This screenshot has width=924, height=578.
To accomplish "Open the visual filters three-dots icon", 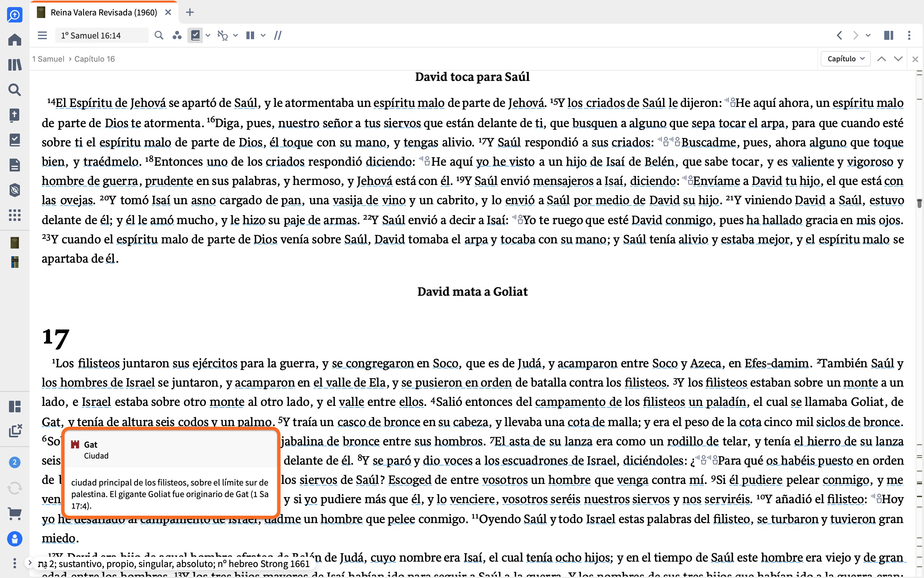I will [177, 36].
